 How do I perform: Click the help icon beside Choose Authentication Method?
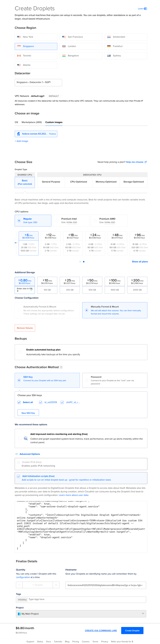[x=61, y=367]
